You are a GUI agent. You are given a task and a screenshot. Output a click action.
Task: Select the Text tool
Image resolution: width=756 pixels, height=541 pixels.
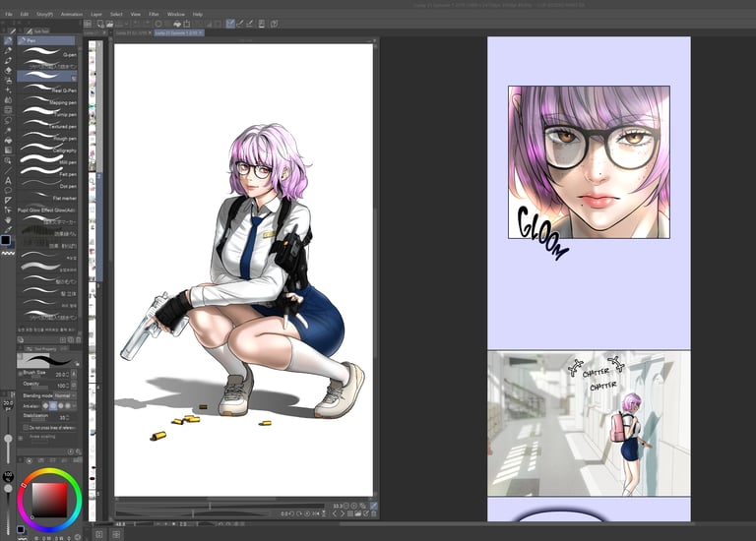click(8, 180)
